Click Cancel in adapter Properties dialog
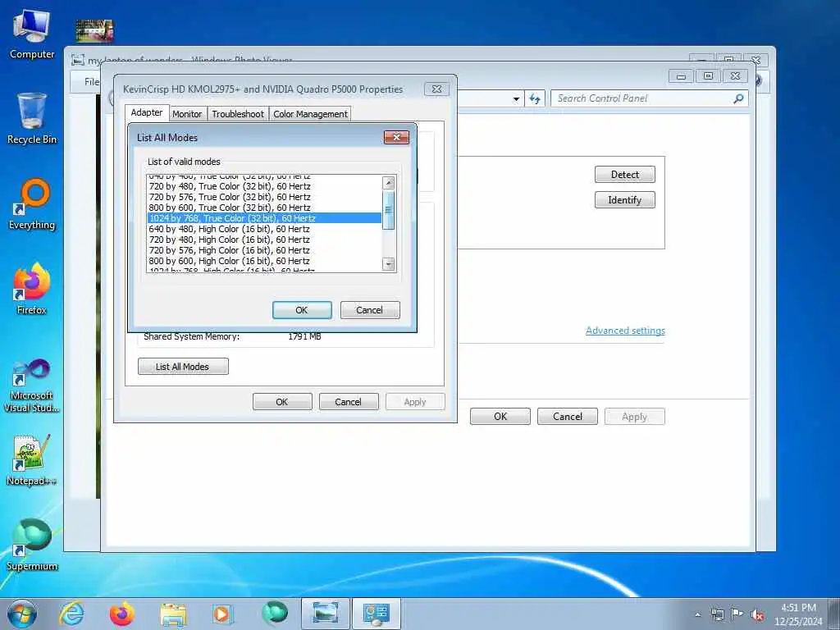The image size is (840, 630). [348, 402]
